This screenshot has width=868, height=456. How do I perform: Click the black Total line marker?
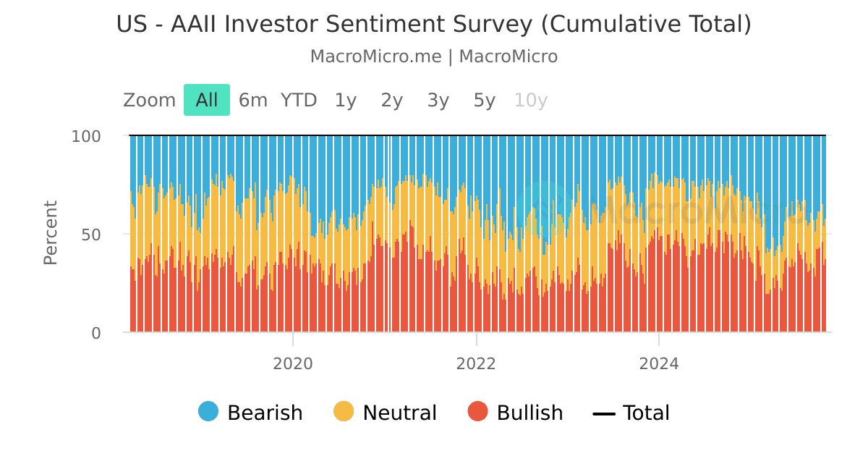pos(604,413)
